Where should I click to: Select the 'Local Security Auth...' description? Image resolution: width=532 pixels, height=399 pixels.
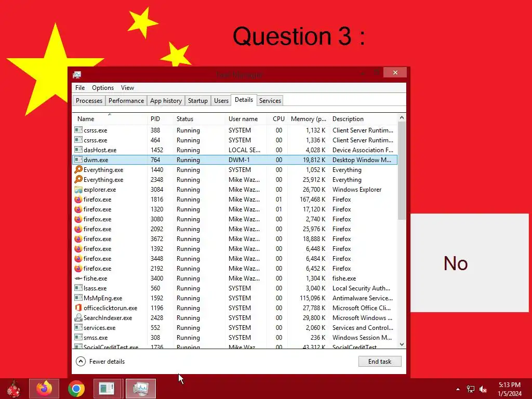coord(362,288)
